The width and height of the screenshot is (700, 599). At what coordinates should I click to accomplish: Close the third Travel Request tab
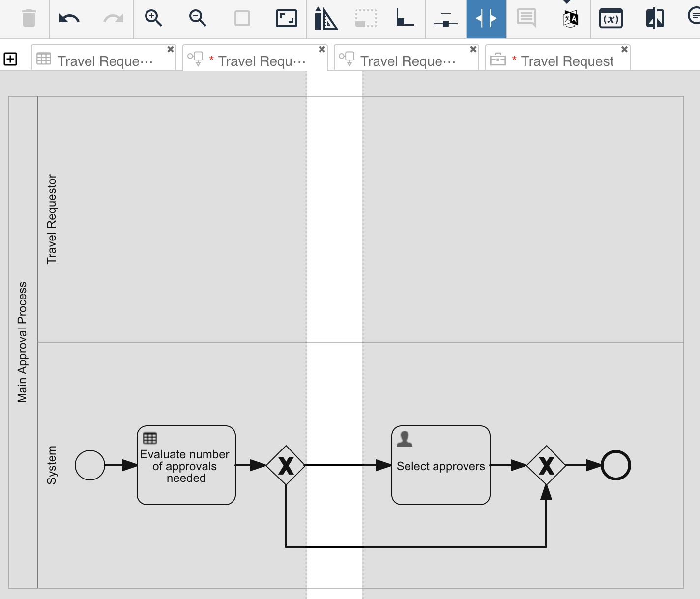[x=473, y=49]
